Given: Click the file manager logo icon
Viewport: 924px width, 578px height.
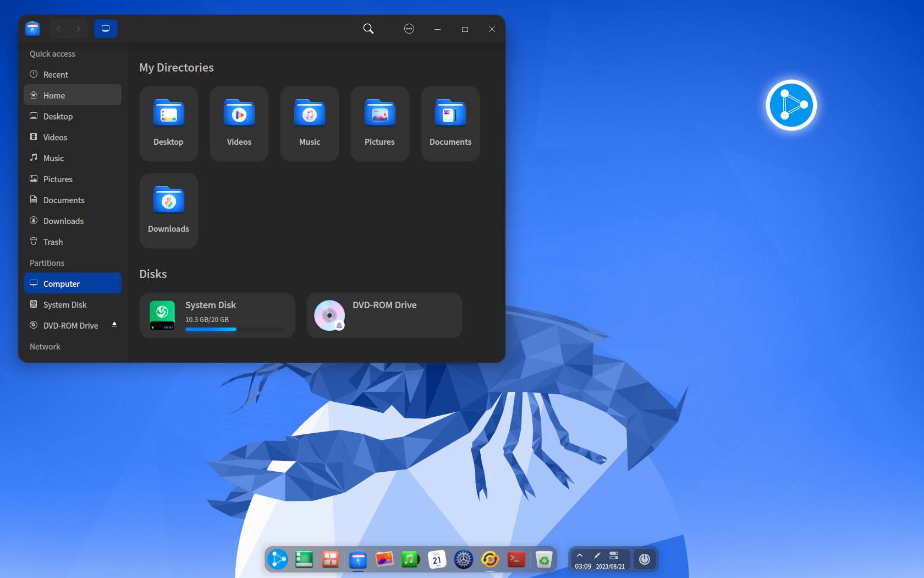Looking at the screenshot, I should click(x=32, y=29).
